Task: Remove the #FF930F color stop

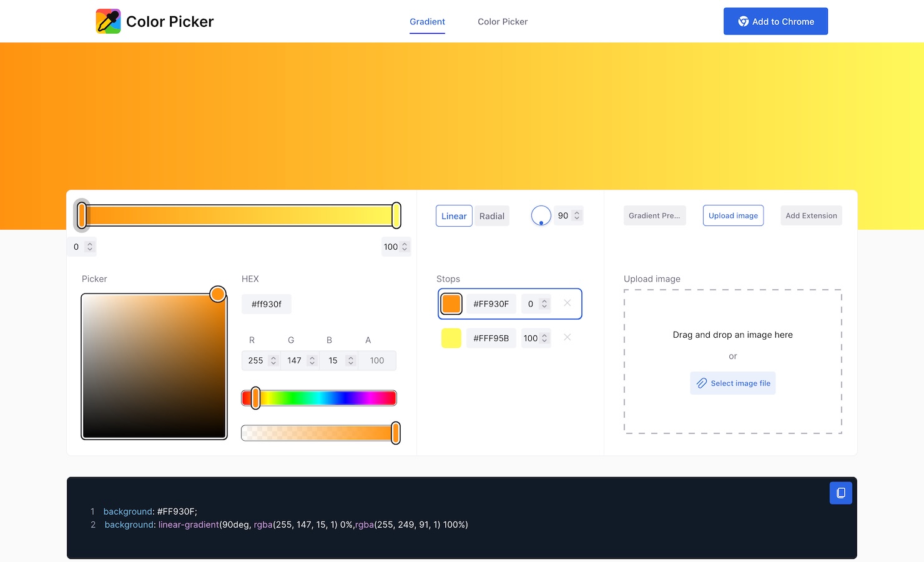Action: [567, 303]
